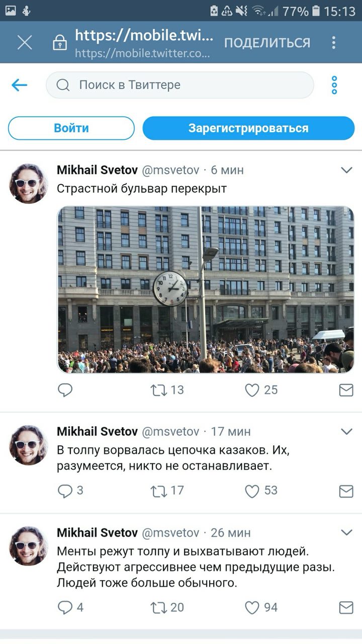The height and width of the screenshot is (644, 362).
Task: Share the Страстной бульвар tweet via the envelope icon
Action: (x=346, y=390)
